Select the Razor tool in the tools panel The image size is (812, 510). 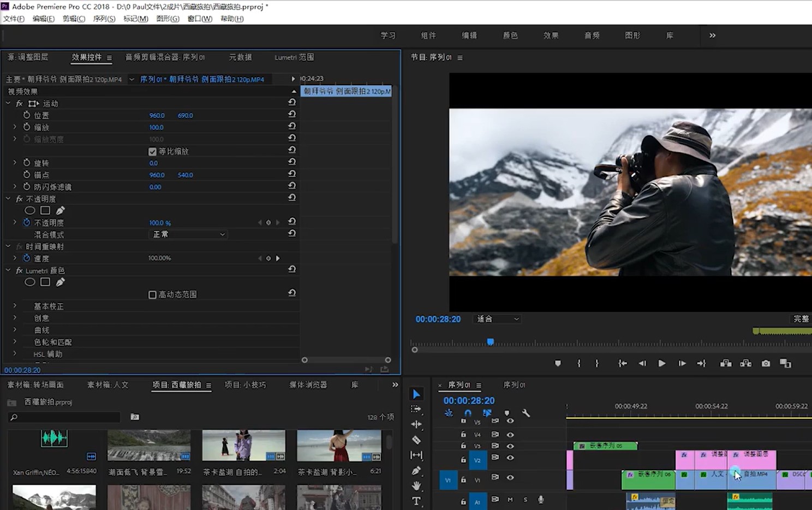point(416,440)
